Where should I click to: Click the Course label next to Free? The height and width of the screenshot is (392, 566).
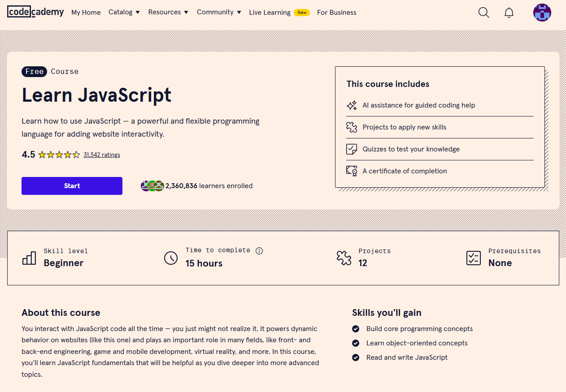65,71
